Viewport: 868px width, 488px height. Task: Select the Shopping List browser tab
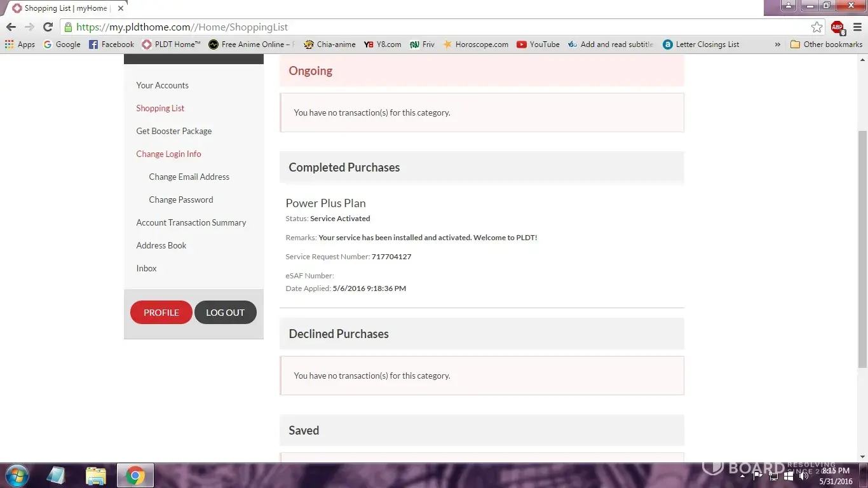pos(64,8)
